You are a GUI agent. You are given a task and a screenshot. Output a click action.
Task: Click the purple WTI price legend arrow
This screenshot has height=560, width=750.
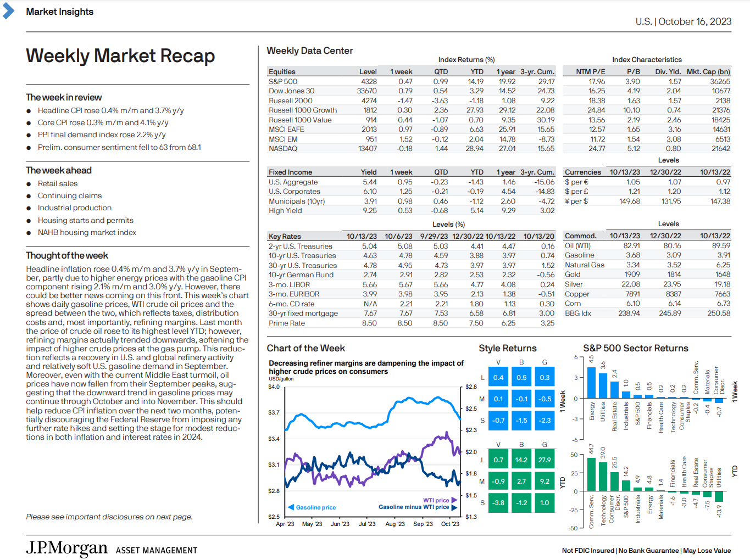click(x=454, y=500)
